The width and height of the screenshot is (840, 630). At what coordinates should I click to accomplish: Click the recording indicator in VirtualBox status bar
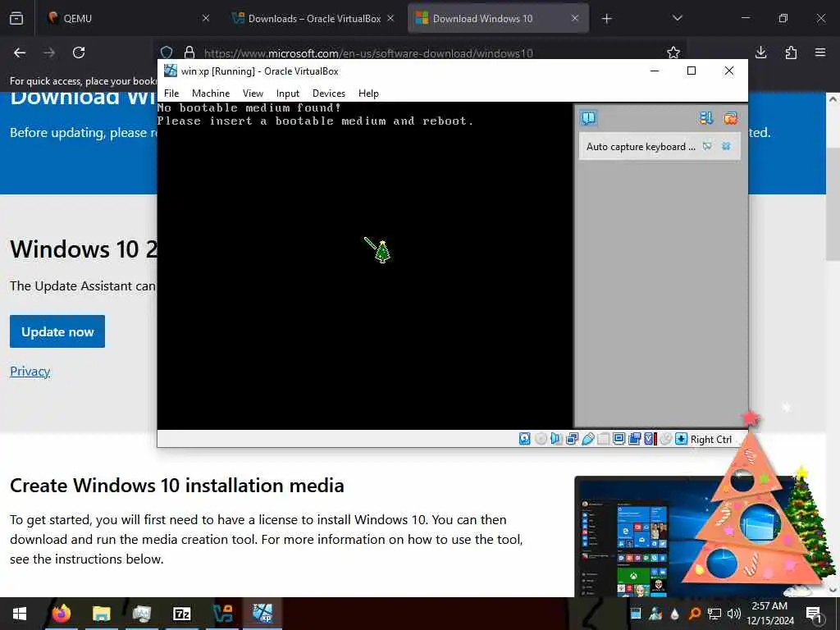(635, 440)
